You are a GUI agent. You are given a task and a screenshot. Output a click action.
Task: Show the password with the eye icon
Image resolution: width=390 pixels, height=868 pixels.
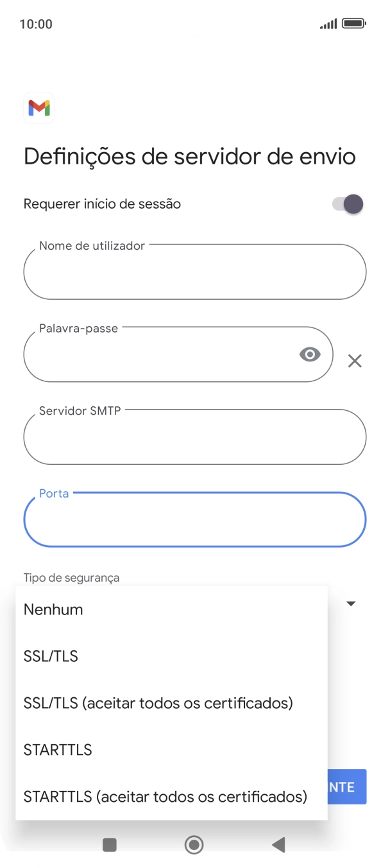(x=310, y=354)
